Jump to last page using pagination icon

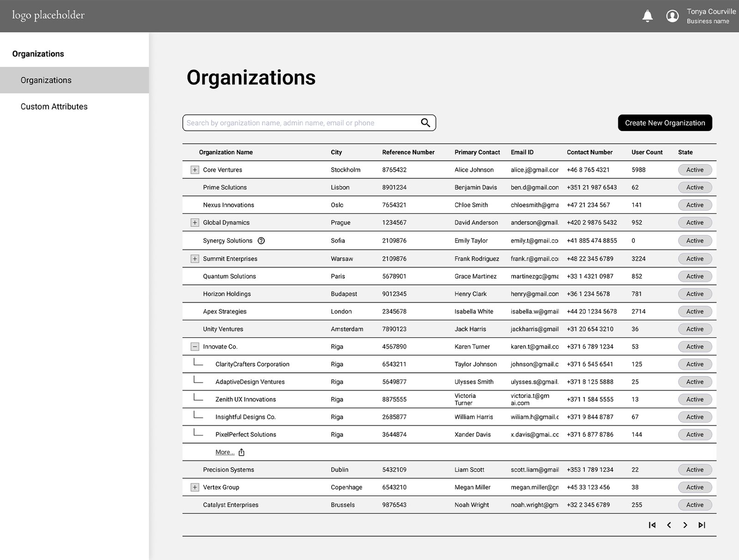point(702,525)
